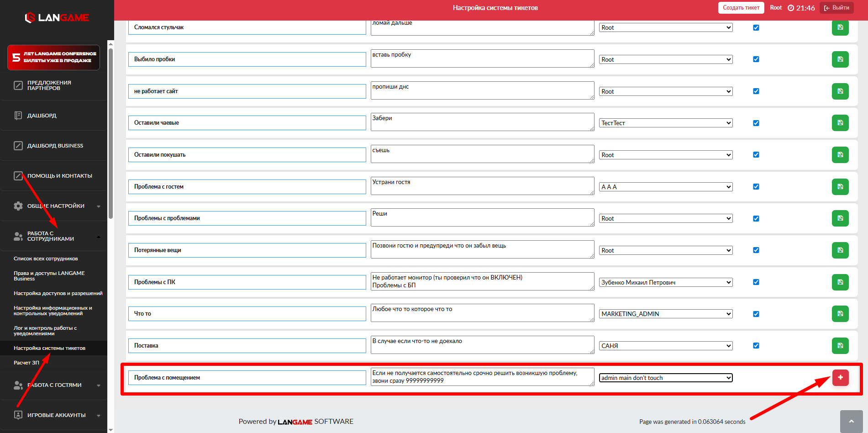
Task: Save the 'Сломался стульчак' ticket row
Action: click(x=840, y=27)
